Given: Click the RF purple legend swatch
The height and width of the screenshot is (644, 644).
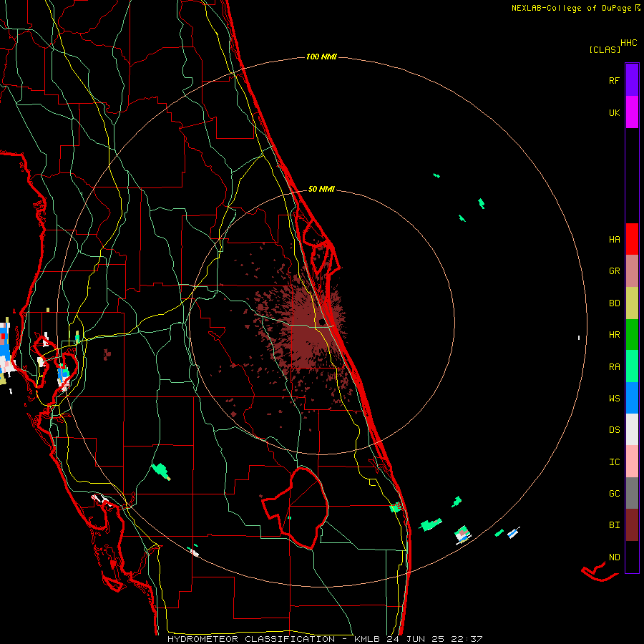Looking at the screenshot, I should click(632, 80).
